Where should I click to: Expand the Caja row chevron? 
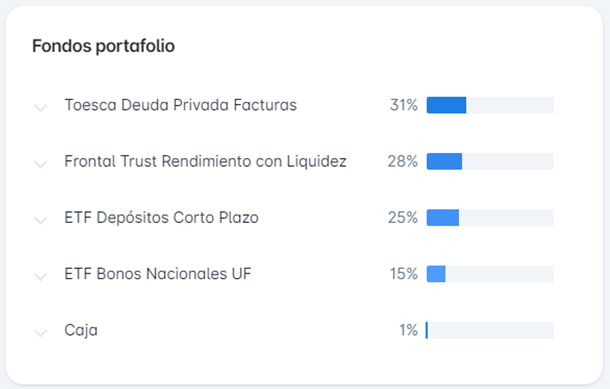click(40, 333)
